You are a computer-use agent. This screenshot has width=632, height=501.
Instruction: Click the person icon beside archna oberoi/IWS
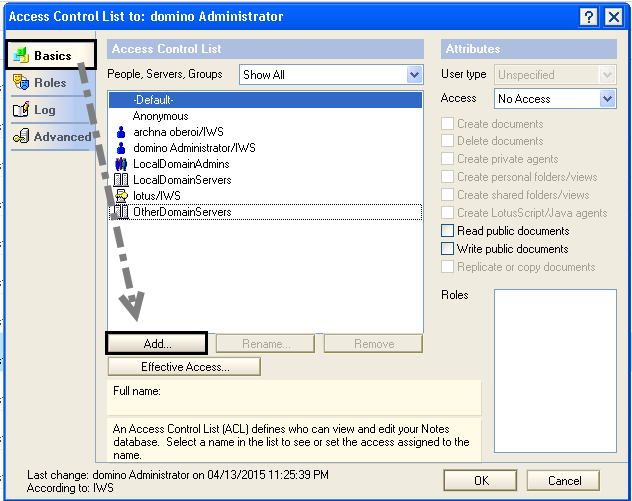(x=121, y=132)
